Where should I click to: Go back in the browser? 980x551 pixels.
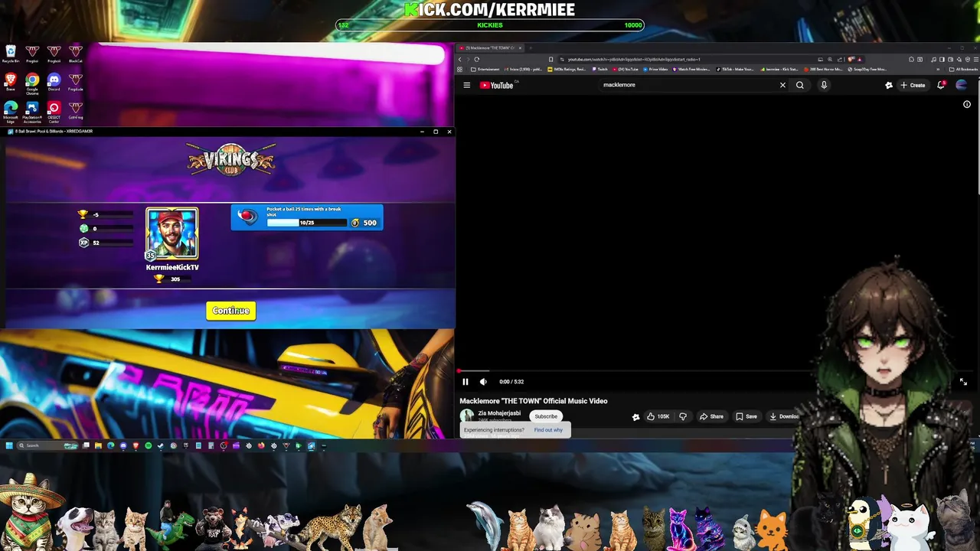[460, 59]
